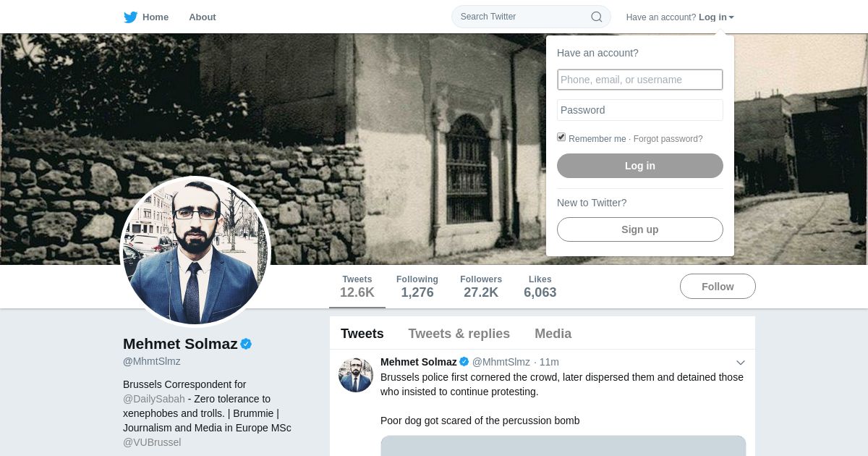Click the gray Log in button
868x456 pixels.
[640, 166]
